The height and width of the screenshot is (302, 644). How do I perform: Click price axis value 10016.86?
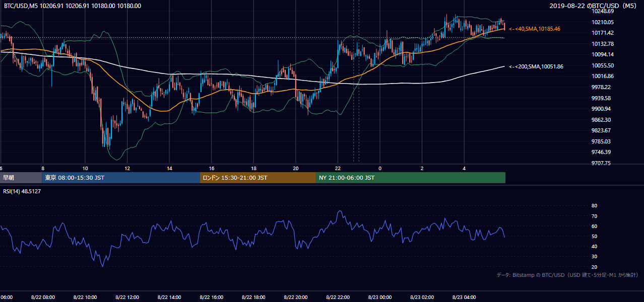[x=603, y=76]
